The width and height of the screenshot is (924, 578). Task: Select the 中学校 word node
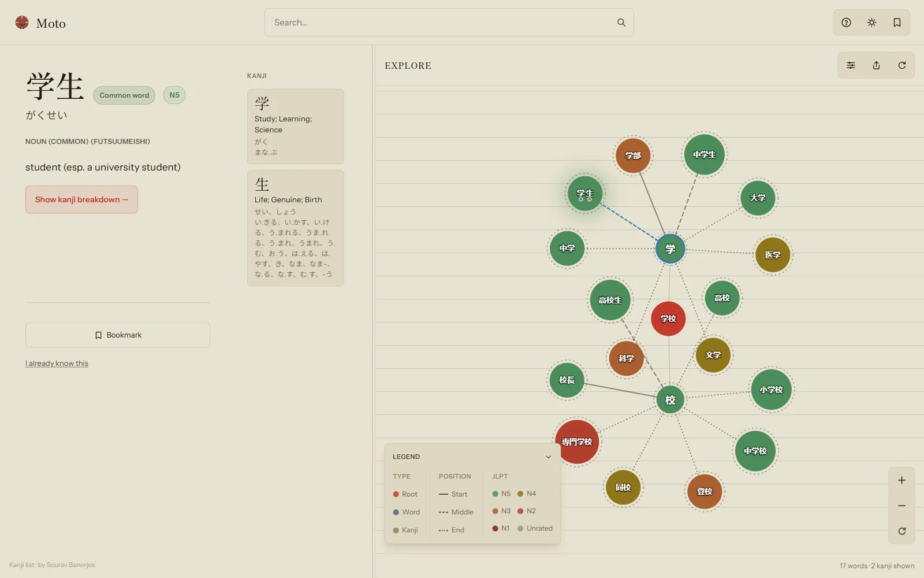[755, 451]
